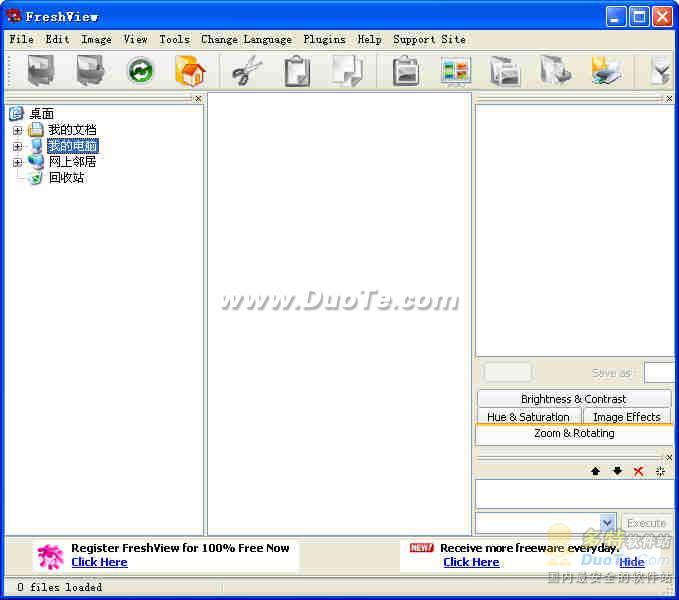This screenshot has width=679, height=600.
Task: Open the Plugins menu
Action: (x=324, y=39)
